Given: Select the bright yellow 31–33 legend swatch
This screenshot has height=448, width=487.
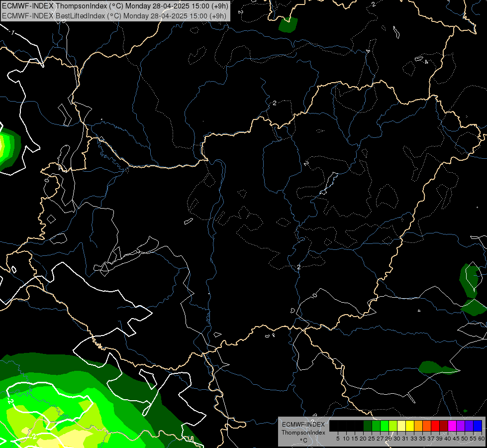Looking at the screenshot, I should (x=410, y=426).
